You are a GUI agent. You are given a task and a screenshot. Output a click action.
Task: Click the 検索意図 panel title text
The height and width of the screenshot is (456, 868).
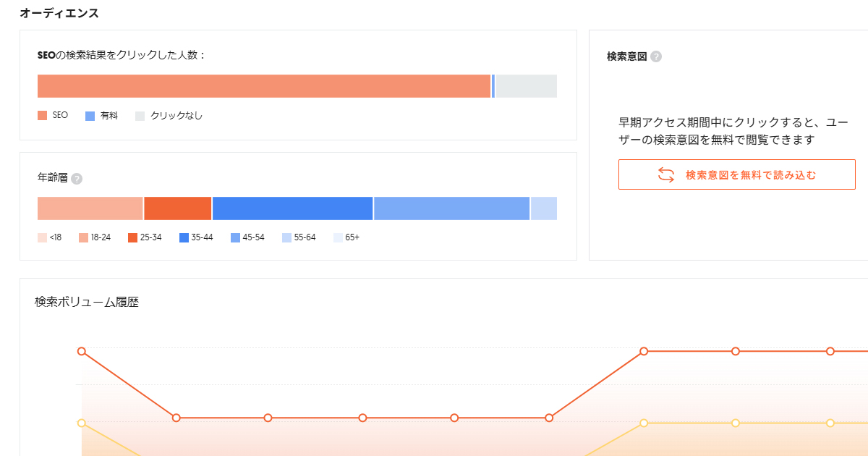626,56
